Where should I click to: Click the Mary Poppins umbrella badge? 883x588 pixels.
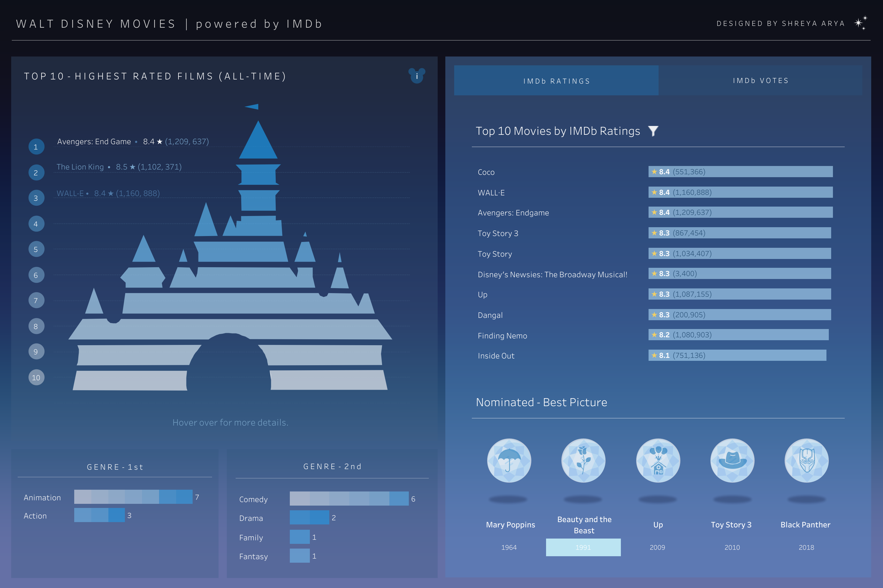point(509,460)
